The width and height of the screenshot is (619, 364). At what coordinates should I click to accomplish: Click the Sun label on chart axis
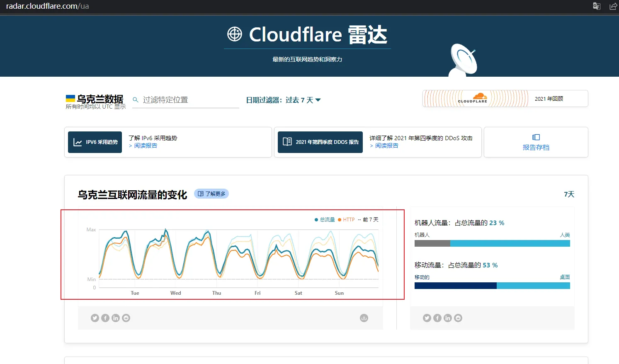(x=339, y=293)
